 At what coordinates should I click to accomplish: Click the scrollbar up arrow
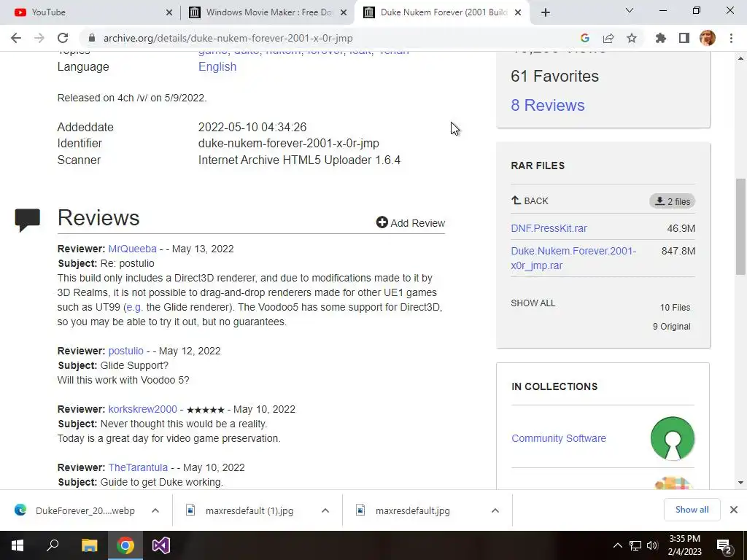(x=740, y=58)
